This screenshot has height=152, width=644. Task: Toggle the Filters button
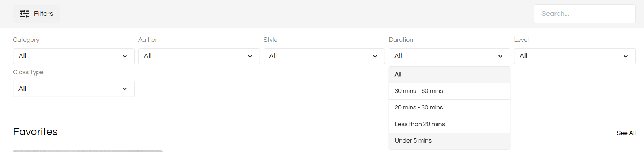[37, 14]
